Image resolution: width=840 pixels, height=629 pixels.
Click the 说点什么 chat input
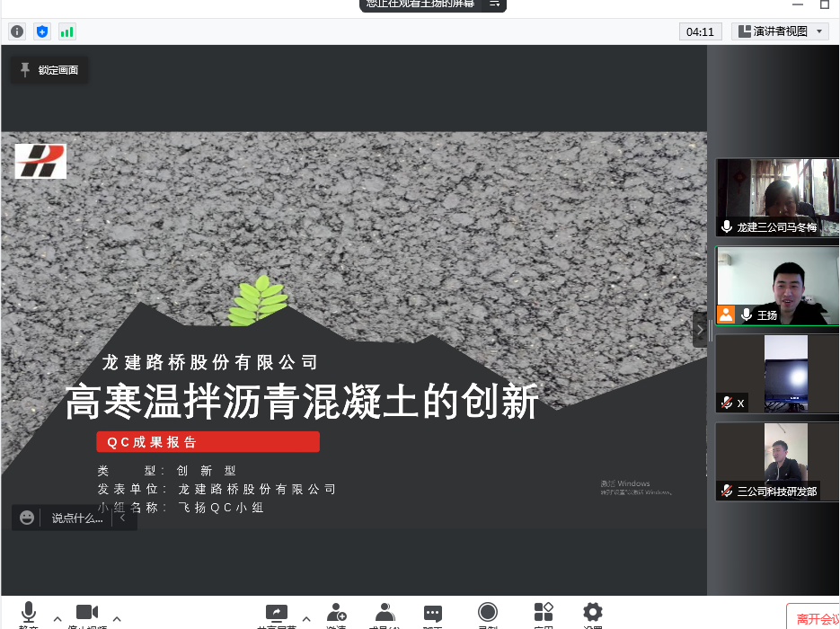76,518
